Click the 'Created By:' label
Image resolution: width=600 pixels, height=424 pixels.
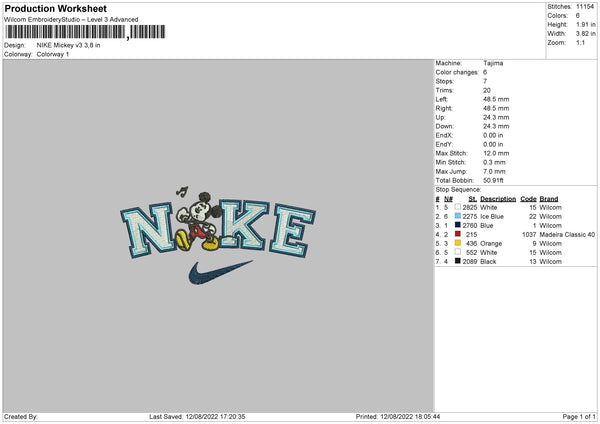pos(21,417)
